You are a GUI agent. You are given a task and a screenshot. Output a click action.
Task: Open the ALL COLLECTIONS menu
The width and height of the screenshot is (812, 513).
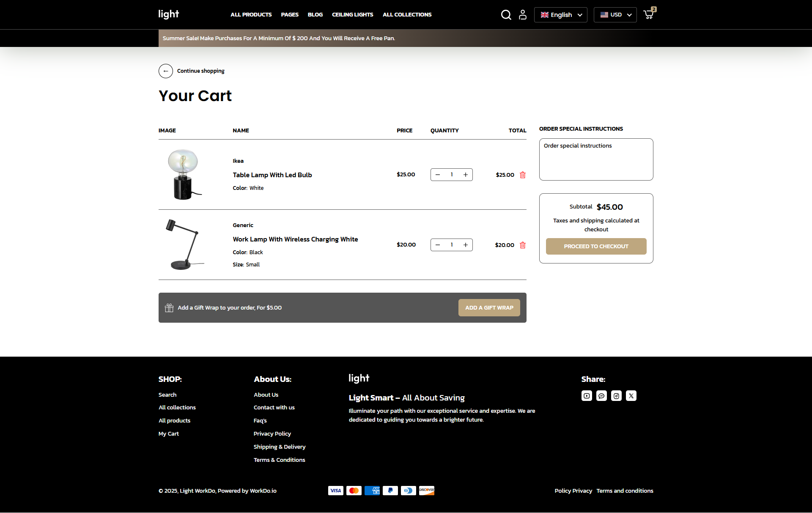click(x=407, y=14)
